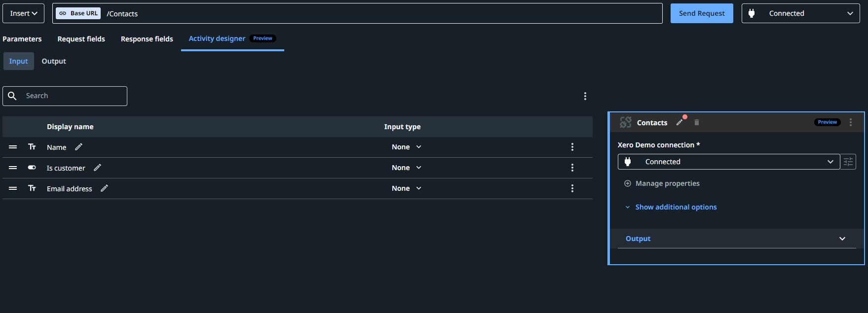Click the Is customer field label
Screen dimensions: 868x313
[x=66, y=168]
